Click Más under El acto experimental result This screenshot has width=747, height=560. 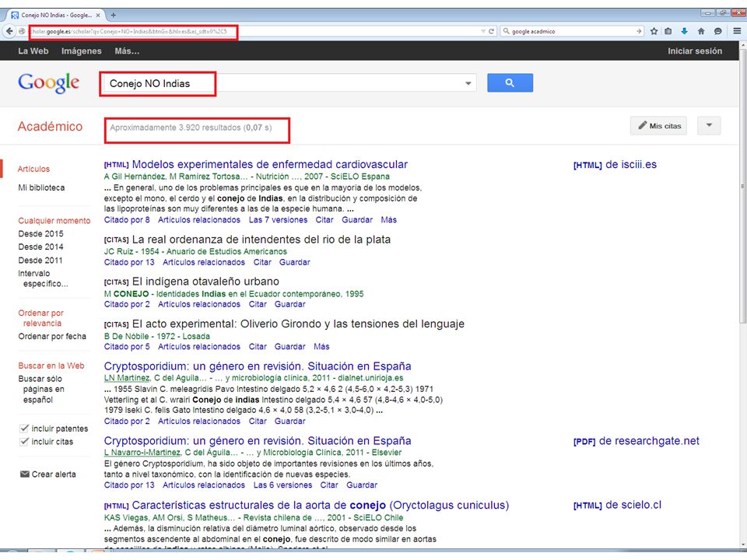(x=321, y=347)
